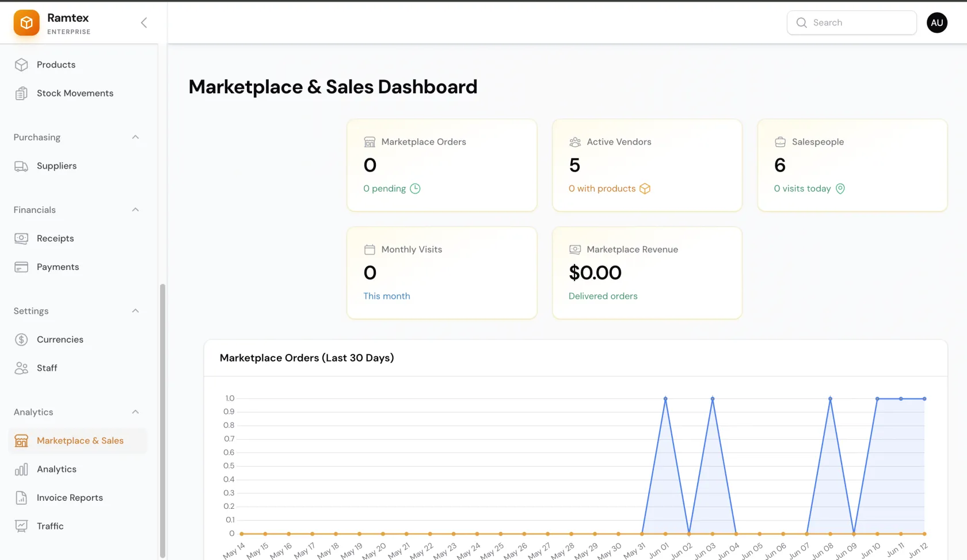Click the Jun 08 peak data point
The image size is (967, 560).
(x=830, y=398)
